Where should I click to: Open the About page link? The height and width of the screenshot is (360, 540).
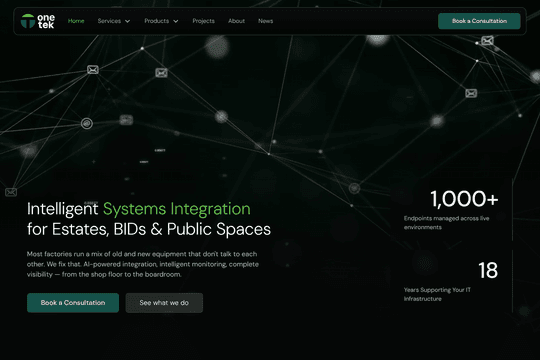pyautogui.click(x=236, y=21)
